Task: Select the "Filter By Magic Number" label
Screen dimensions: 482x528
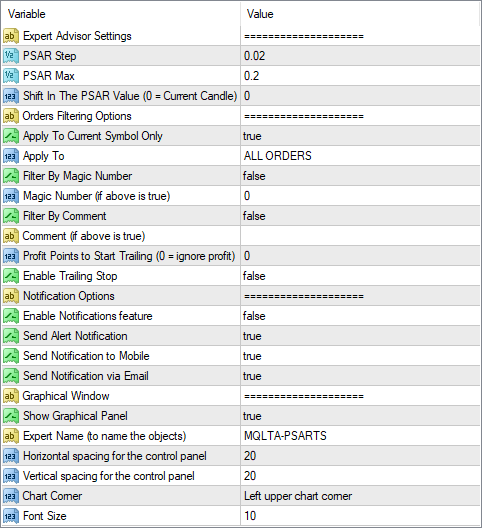Action: tap(77, 176)
